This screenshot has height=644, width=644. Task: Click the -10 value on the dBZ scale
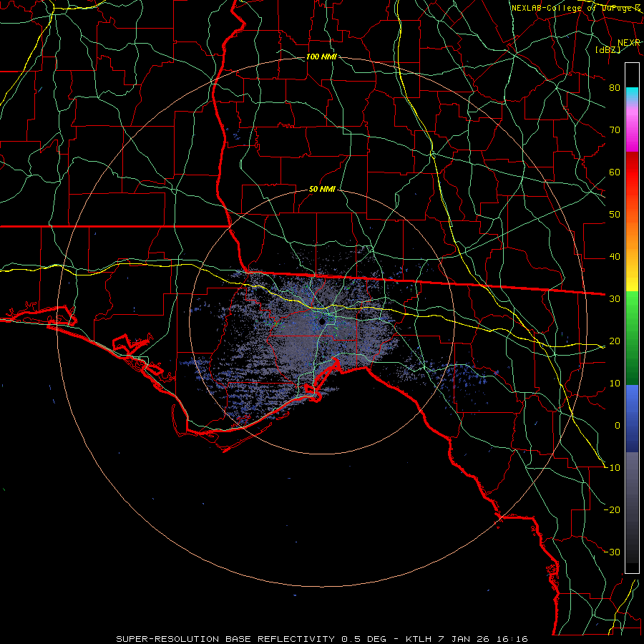point(612,468)
